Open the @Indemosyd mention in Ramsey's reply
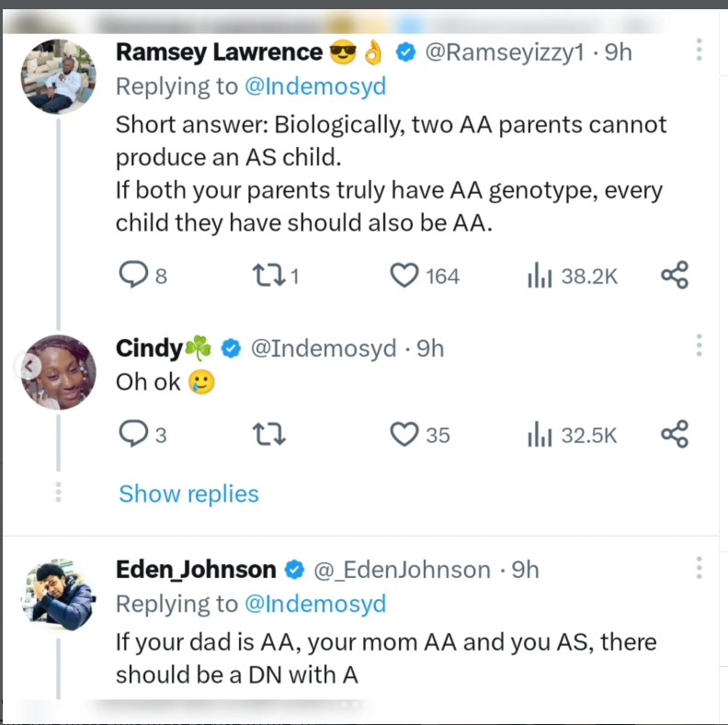The width and height of the screenshot is (728, 725). pyautogui.click(x=313, y=87)
